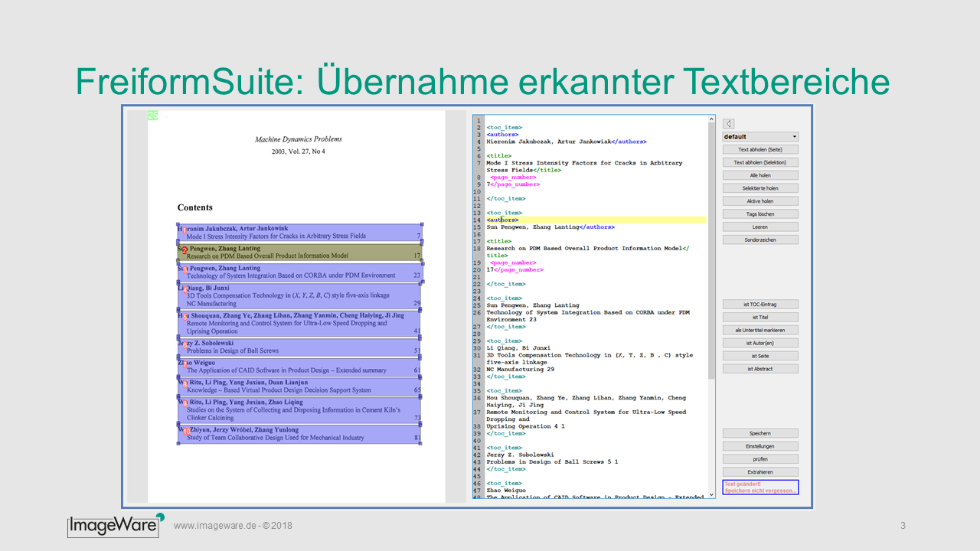This screenshot has height=551, width=980.
Task: Click 'Hieronim Jakubczak, Artur Jankowiak</authors>' in editor
Action: 567,142
